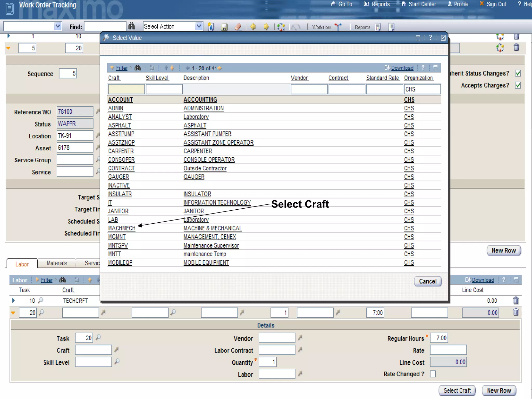
Task: Close the Select Value dialog
Action: click(443, 38)
